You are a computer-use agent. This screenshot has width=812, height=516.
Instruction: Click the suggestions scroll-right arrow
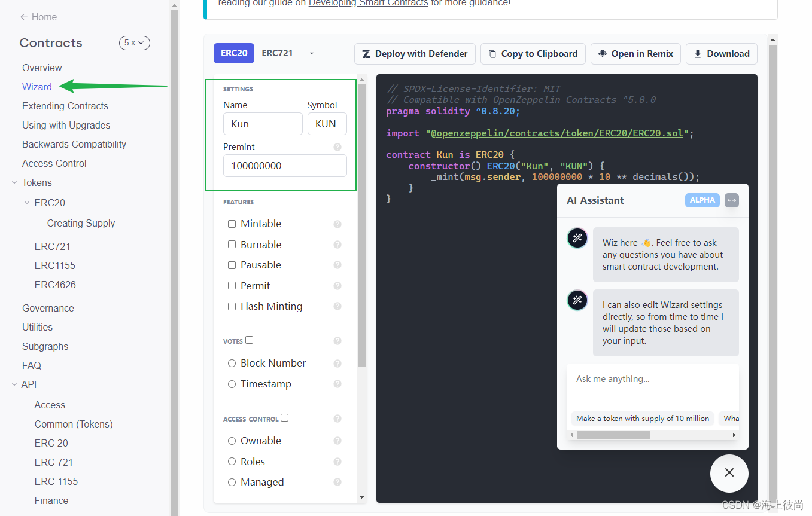pos(734,435)
